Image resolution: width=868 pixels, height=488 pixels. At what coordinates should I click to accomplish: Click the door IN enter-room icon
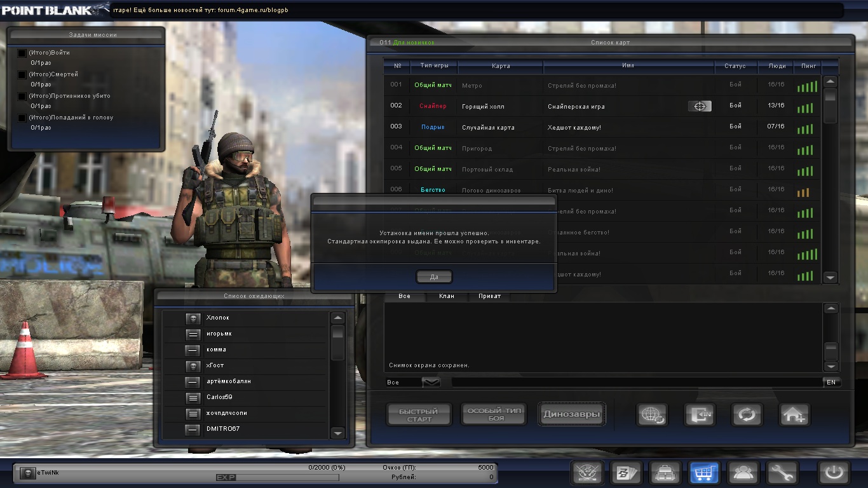point(700,415)
